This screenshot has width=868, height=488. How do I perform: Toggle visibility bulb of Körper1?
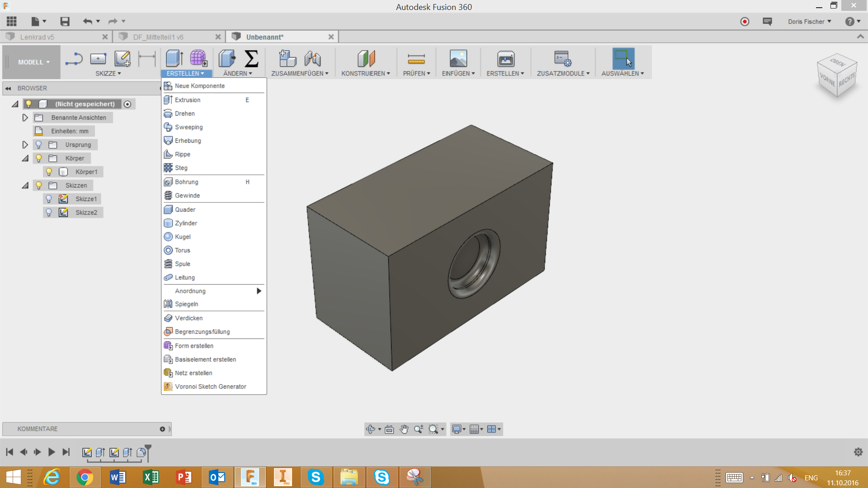click(x=49, y=172)
